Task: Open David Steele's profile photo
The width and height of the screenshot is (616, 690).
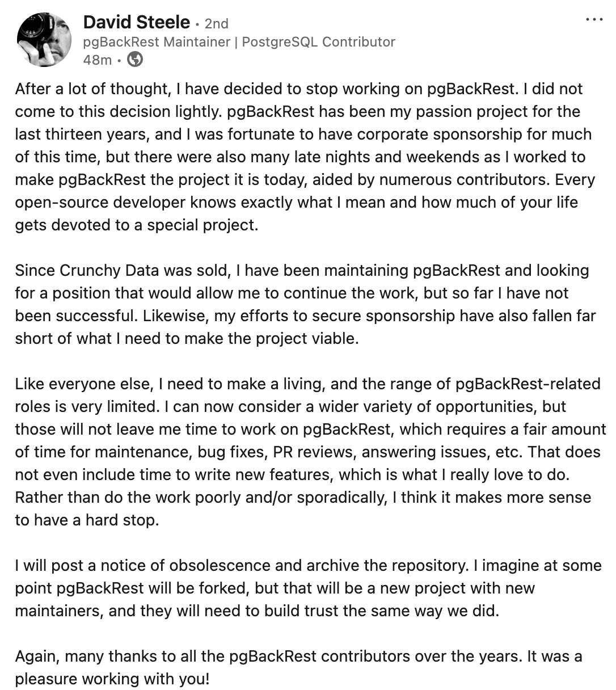Action: (44, 40)
